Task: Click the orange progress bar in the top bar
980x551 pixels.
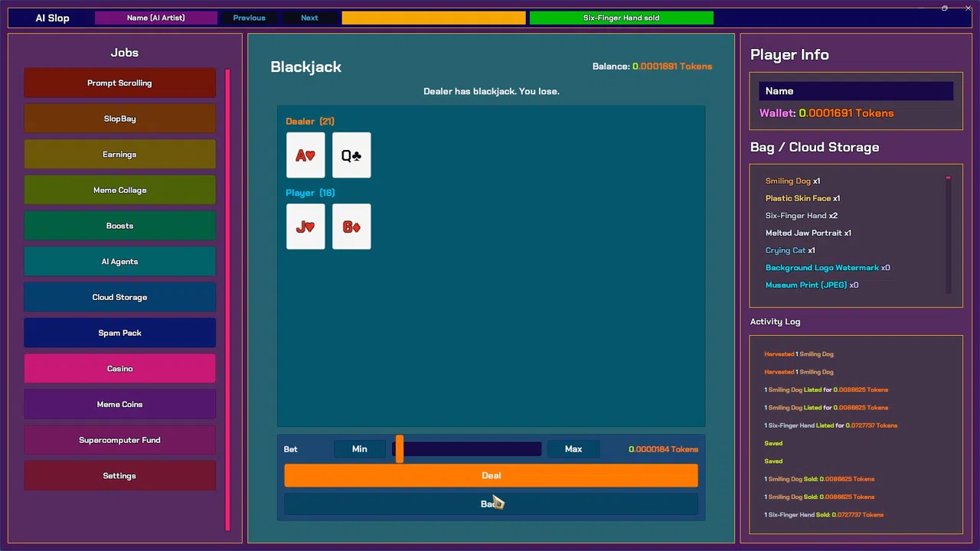Action: click(434, 18)
